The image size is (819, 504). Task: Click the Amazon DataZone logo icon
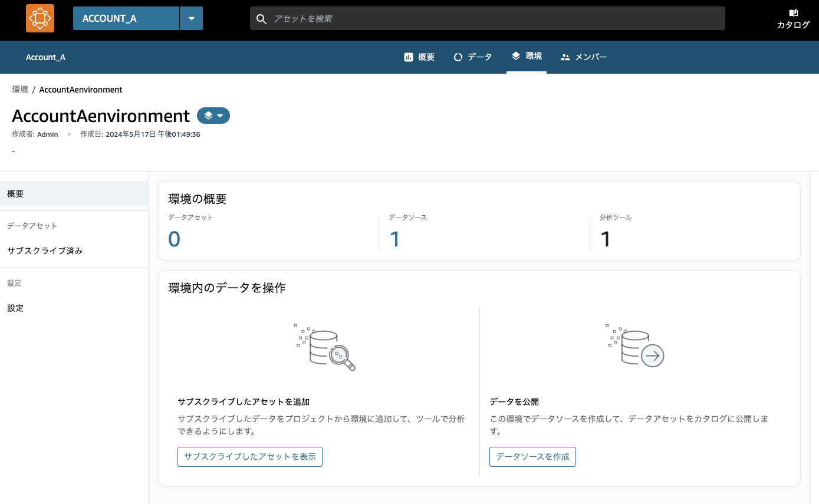(x=39, y=18)
